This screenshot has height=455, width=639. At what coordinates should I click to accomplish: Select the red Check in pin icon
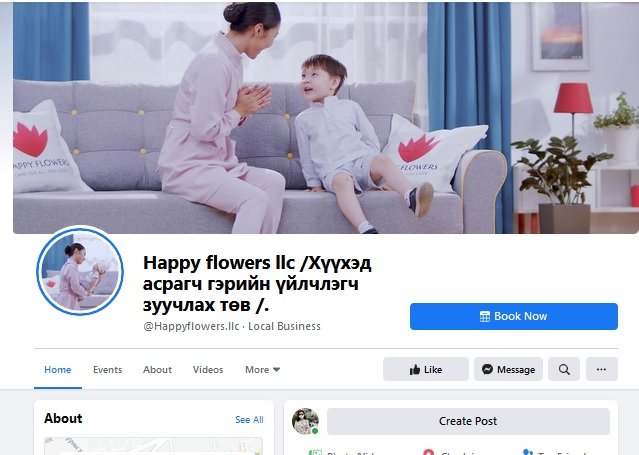[428, 452]
